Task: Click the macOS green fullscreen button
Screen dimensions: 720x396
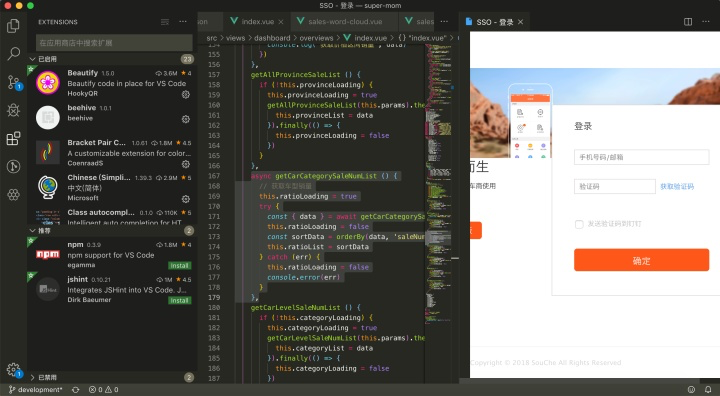Action: (30, 6)
